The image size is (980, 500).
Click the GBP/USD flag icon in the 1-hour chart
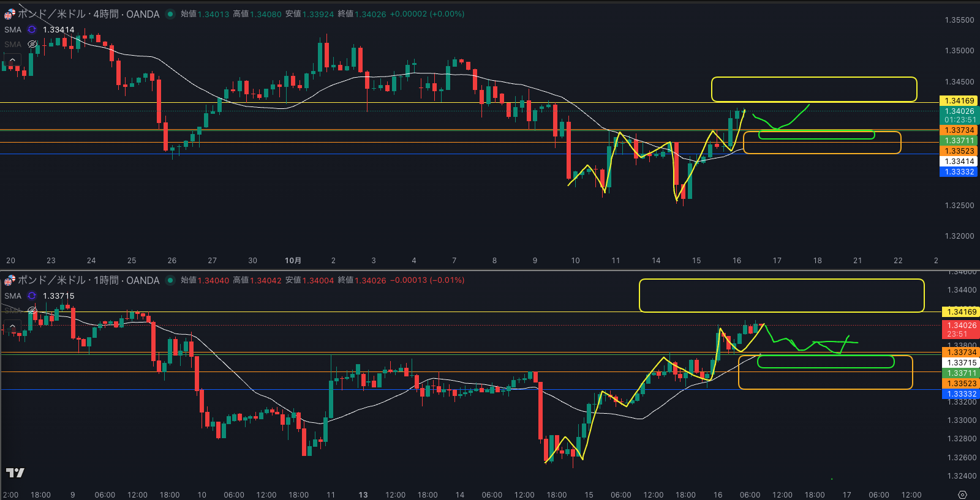[x=10, y=280]
